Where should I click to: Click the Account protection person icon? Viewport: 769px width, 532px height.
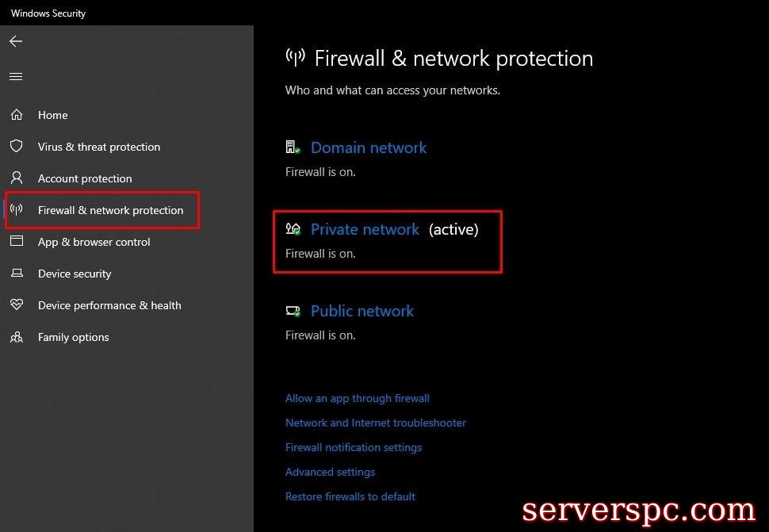coord(17,178)
